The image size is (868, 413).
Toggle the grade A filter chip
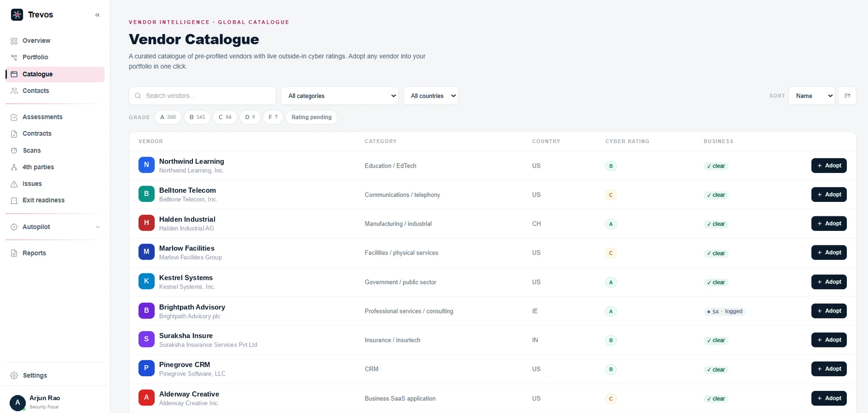click(x=168, y=117)
